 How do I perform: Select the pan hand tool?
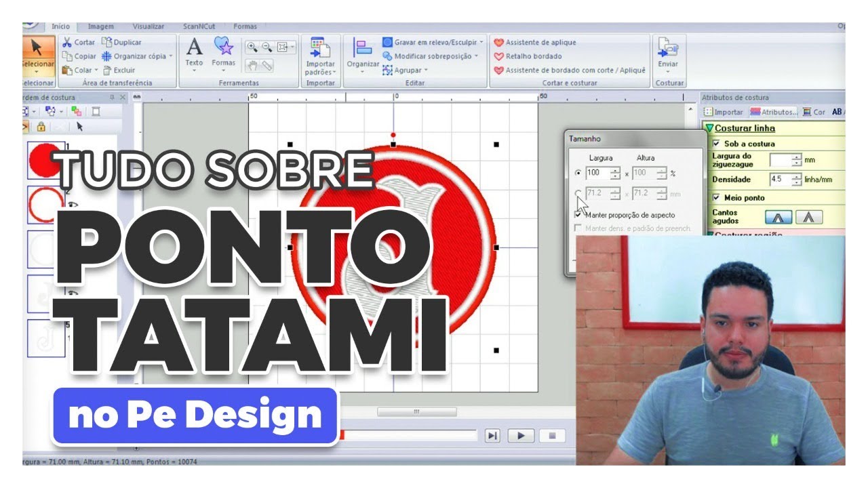coord(252,66)
